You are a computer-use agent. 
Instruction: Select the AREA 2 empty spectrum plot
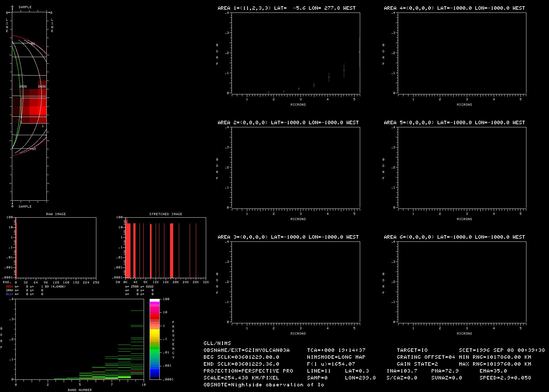tap(296, 167)
